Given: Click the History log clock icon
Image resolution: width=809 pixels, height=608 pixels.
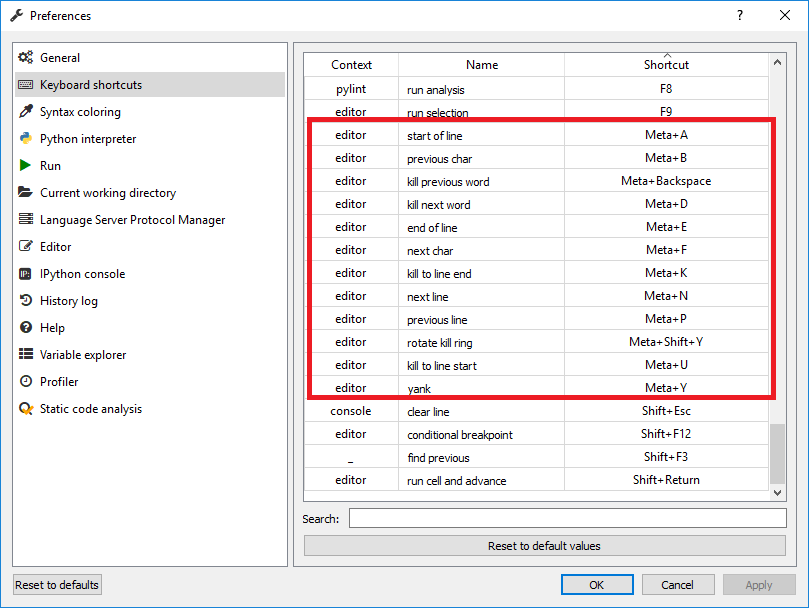Looking at the screenshot, I should click(26, 300).
